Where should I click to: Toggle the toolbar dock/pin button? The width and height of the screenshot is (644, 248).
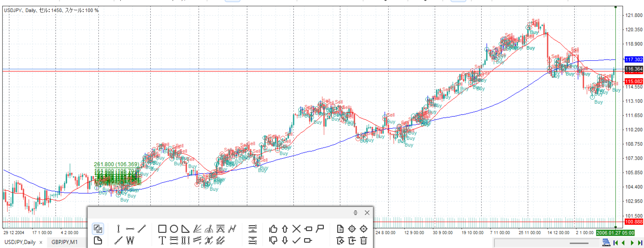click(355, 213)
